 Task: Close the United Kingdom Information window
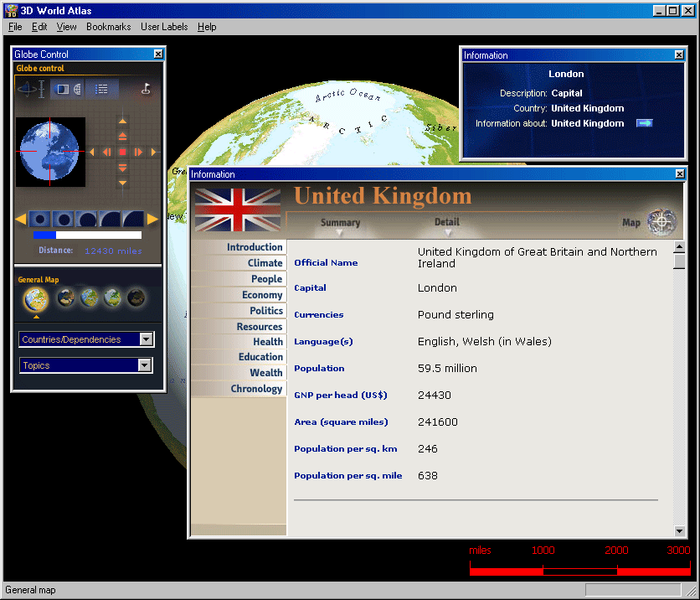click(680, 174)
